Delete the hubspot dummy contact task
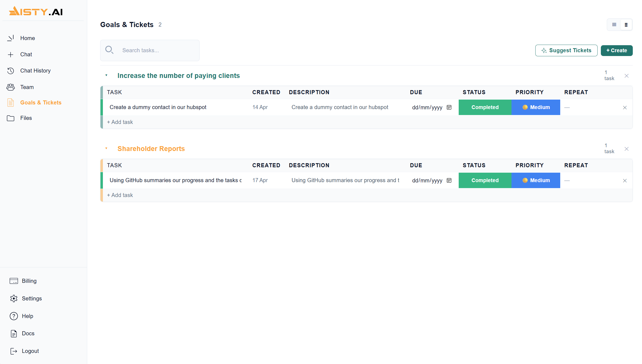The height and width of the screenshot is (364, 642). [x=625, y=107]
